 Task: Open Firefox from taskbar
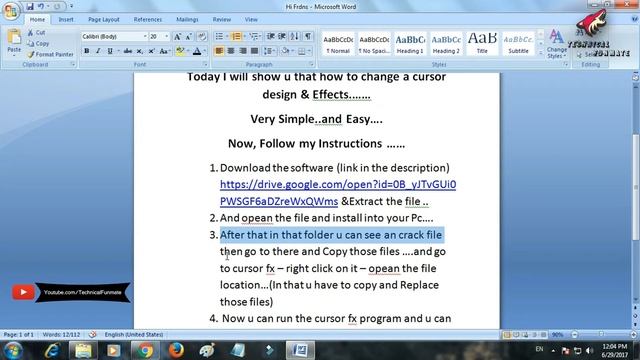pyautogui.click(x=176, y=350)
